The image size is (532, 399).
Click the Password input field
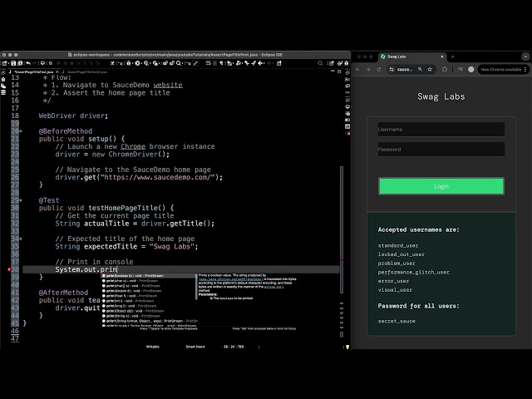pos(441,150)
